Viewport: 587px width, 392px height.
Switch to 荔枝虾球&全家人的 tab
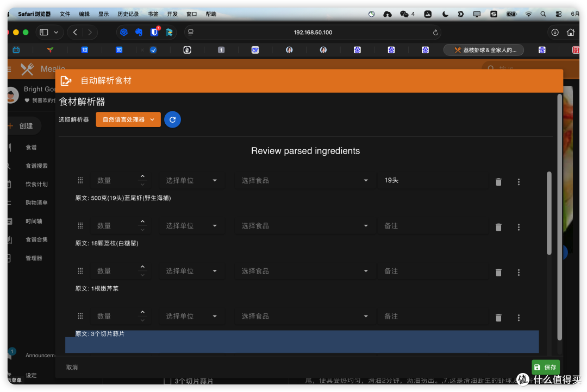point(484,50)
